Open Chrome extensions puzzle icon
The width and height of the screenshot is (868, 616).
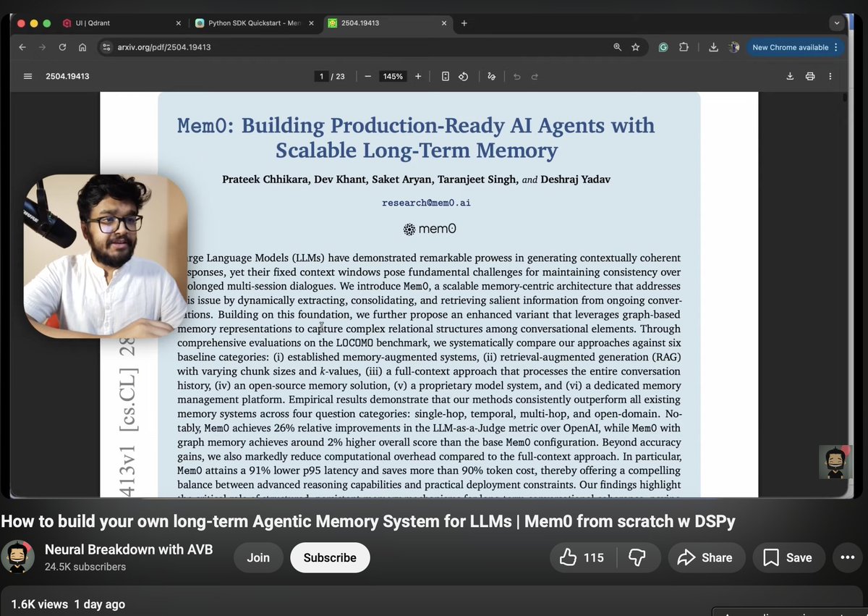click(684, 47)
